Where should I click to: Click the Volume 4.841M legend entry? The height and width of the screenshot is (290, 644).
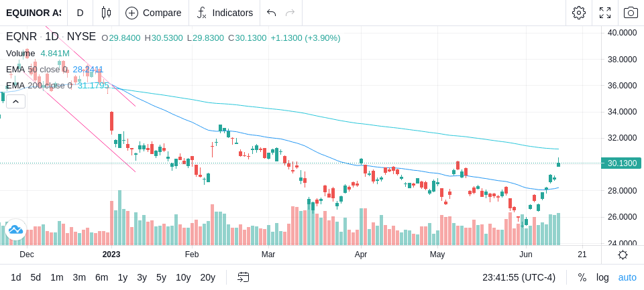[38, 54]
